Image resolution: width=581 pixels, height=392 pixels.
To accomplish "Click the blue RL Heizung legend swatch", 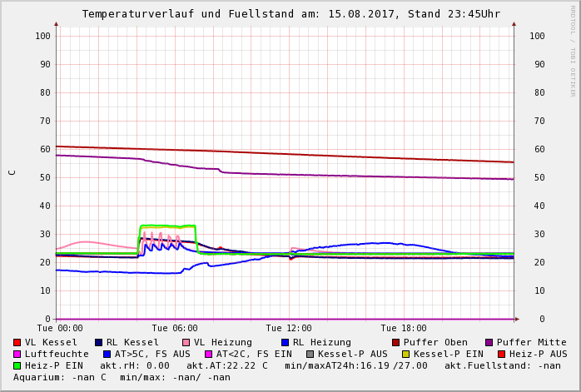I will point(285,342).
